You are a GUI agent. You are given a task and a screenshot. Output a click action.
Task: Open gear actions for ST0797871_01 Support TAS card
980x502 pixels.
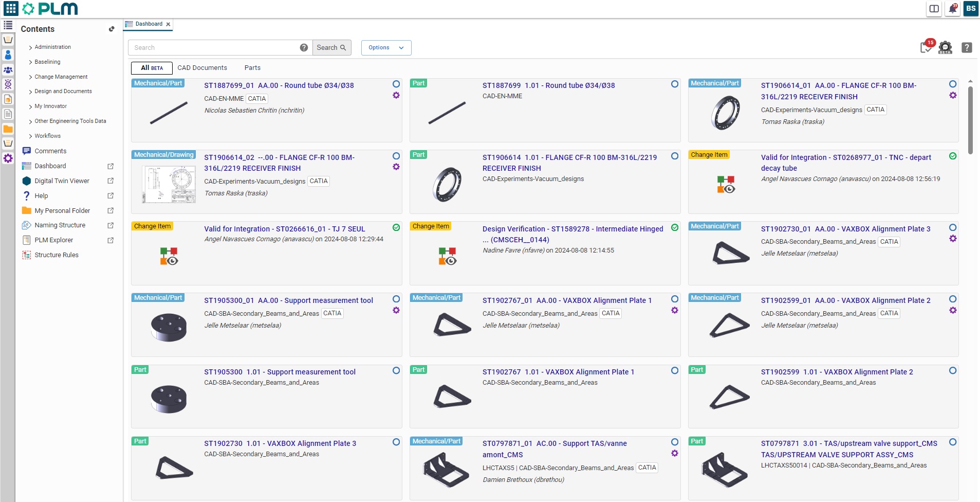tap(675, 453)
